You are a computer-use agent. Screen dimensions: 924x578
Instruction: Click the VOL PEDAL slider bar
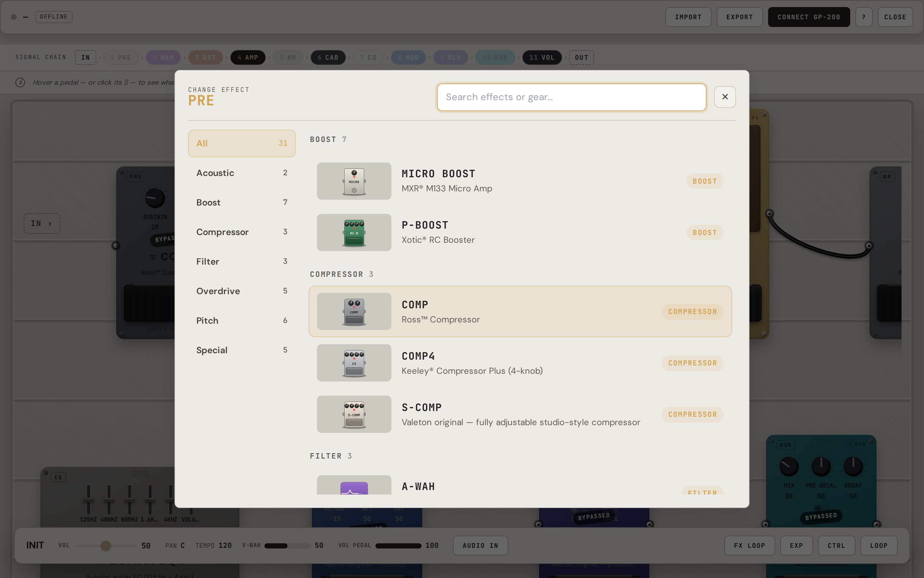[x=398, y=546]
